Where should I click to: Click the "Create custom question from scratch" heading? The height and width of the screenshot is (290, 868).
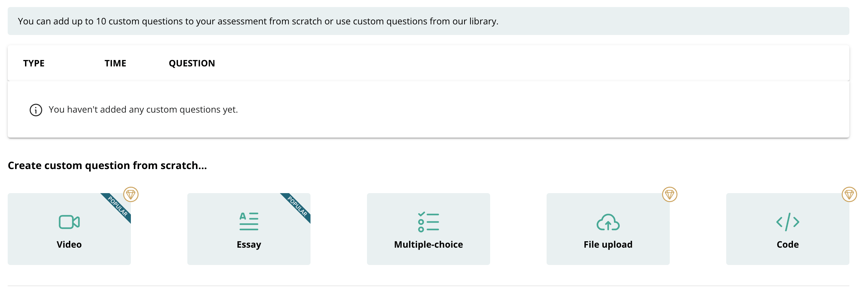pyautogui.click(x=107, y=166)
